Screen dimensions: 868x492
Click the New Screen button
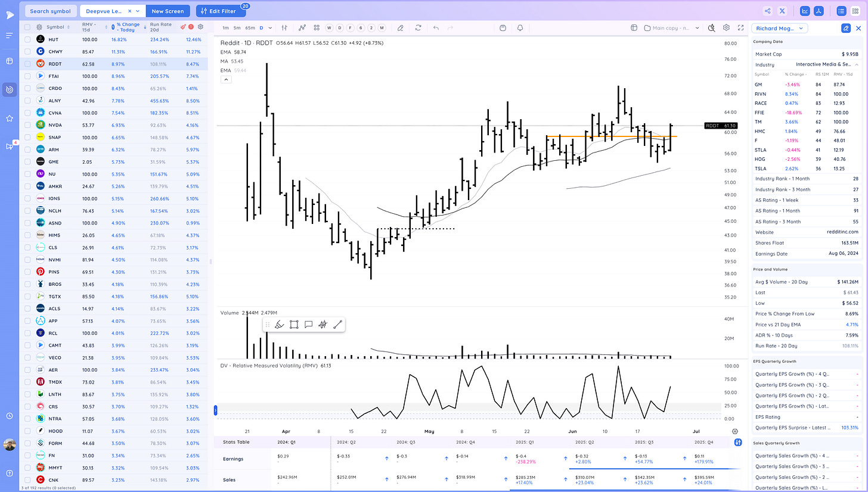[169, 11]
